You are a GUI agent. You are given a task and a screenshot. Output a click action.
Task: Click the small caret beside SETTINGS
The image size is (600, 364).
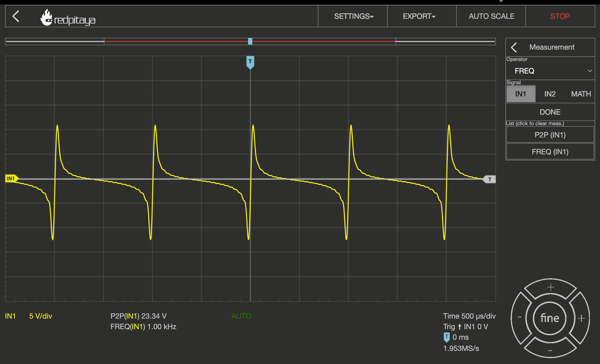[x=372, y=17]
